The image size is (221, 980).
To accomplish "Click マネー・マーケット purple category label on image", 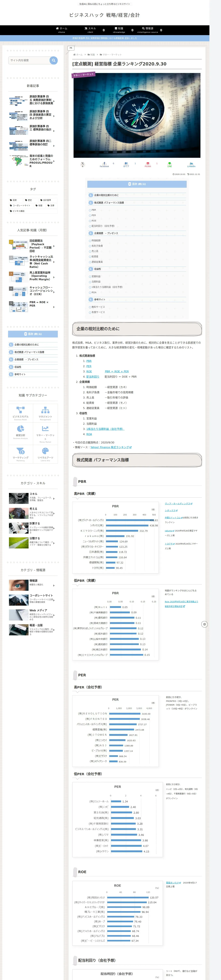I will (83, 75).
